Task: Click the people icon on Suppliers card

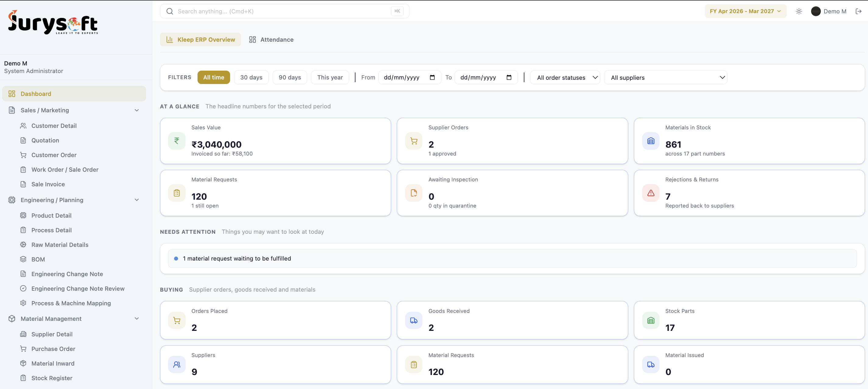Action: 177,364
